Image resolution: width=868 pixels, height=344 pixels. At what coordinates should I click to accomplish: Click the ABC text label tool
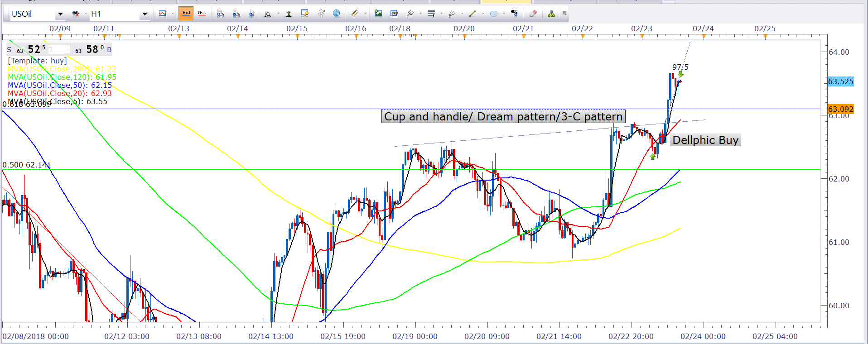514,14
